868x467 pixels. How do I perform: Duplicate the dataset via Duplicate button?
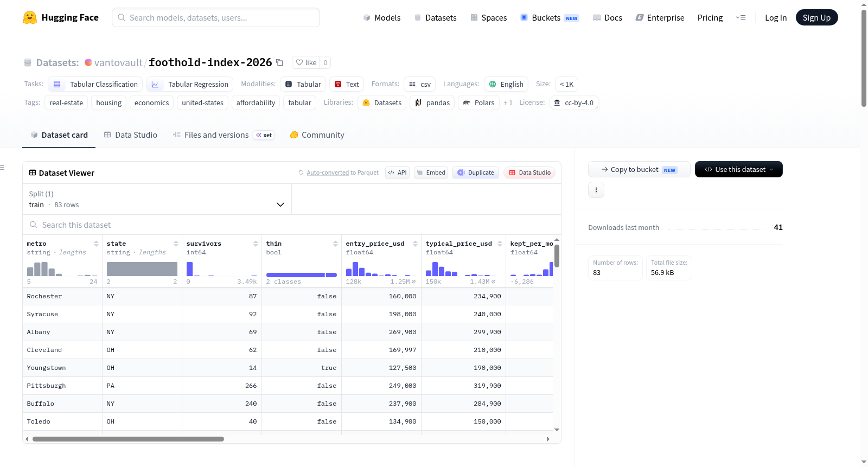coord(476,172)
